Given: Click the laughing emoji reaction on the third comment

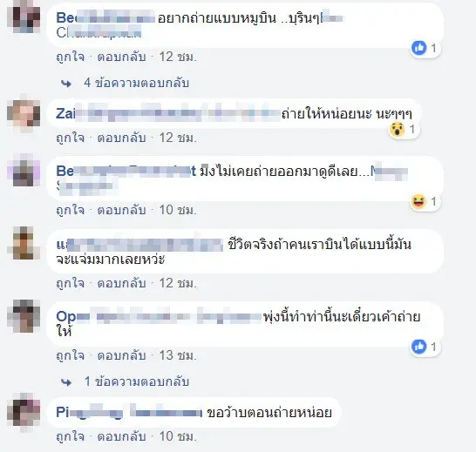Looking at the screenshot, I should point(418,201).
